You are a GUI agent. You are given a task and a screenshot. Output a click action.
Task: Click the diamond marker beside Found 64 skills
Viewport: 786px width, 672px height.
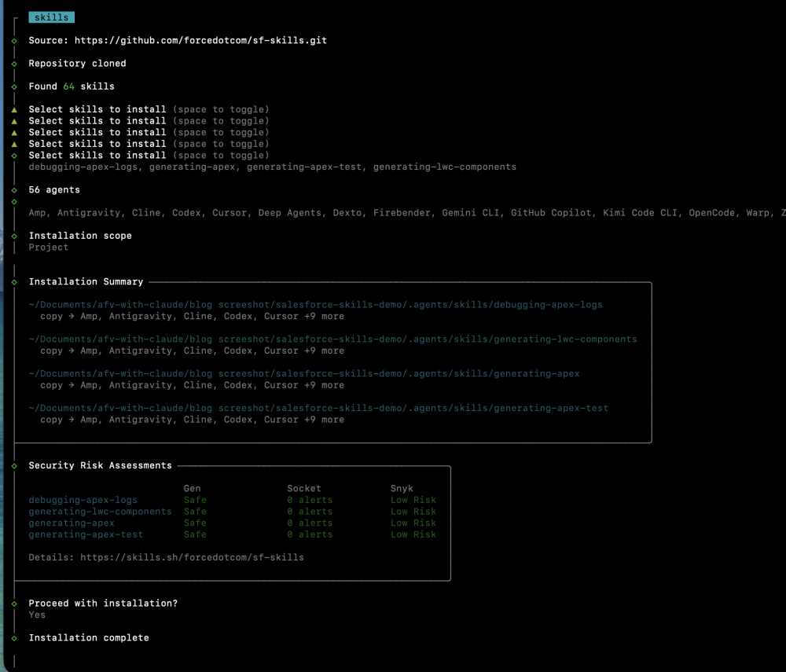14,87
